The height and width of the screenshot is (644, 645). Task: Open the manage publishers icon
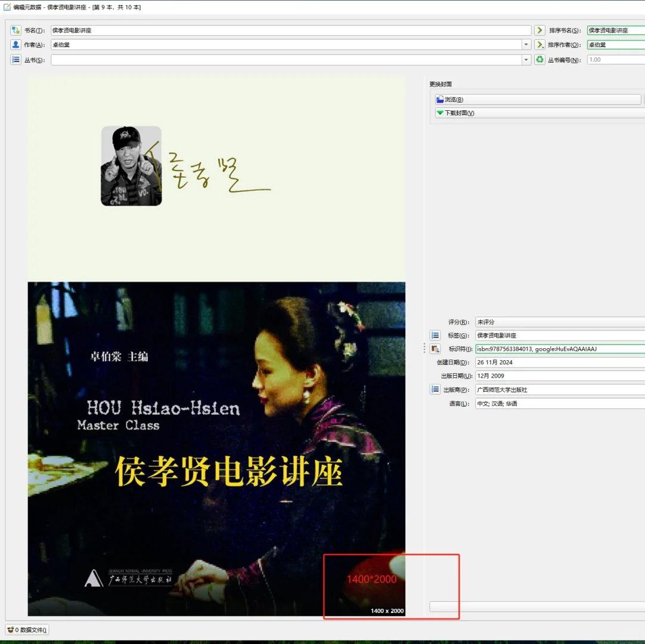435,389
